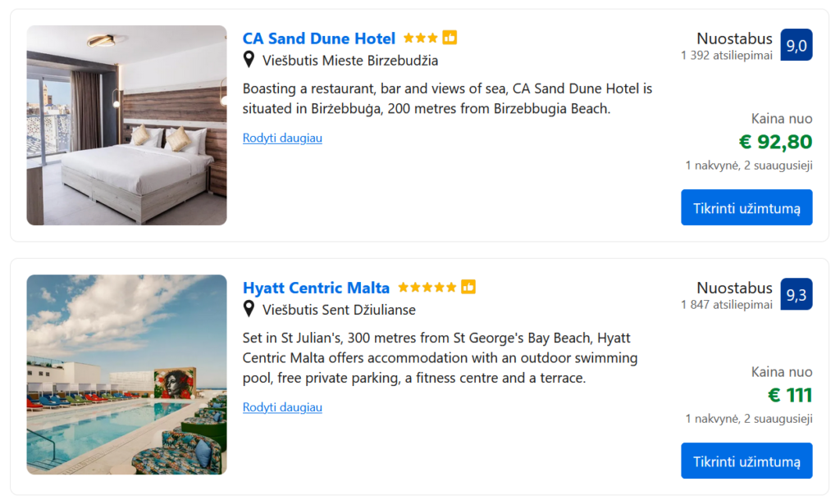
Task: Click the Hyatt Centric thumbs-up preferred icon
Action: pyautogui.click(x=468, y=287)
